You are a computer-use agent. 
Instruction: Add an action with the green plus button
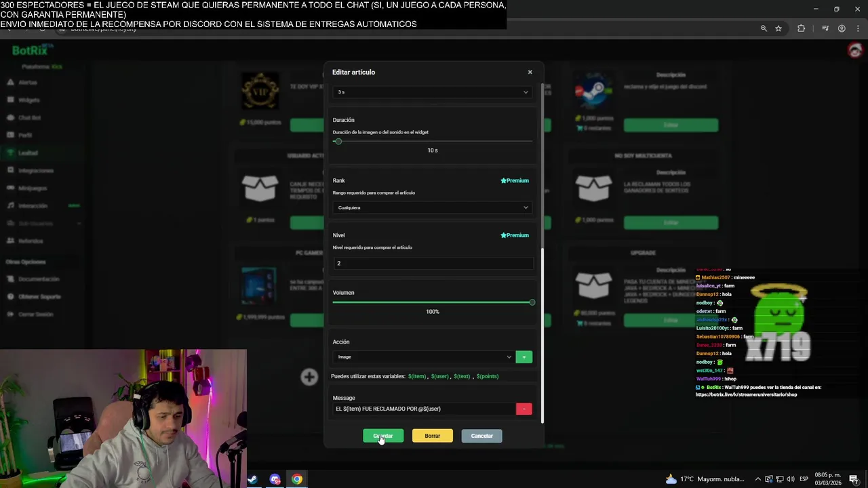click(524, 357)
